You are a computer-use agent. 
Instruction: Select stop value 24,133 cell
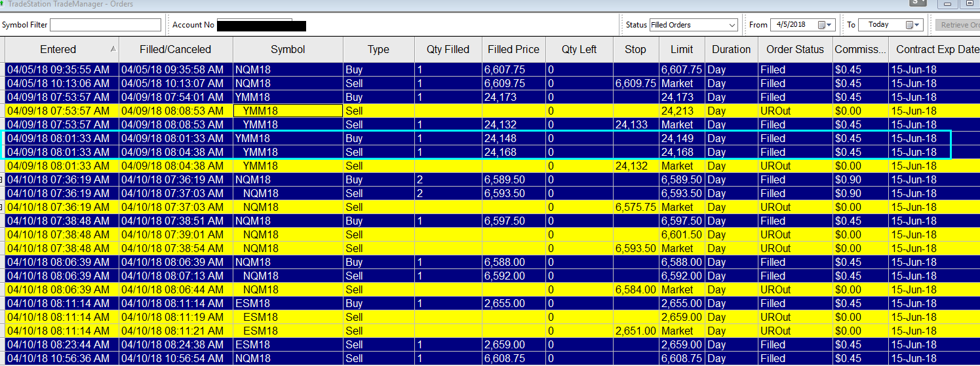click(636, 124)
